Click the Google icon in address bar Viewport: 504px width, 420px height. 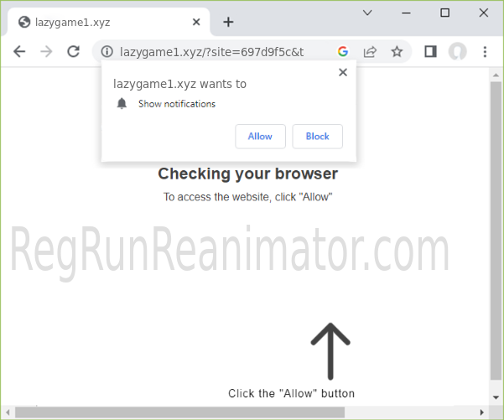tap(343, 51)
